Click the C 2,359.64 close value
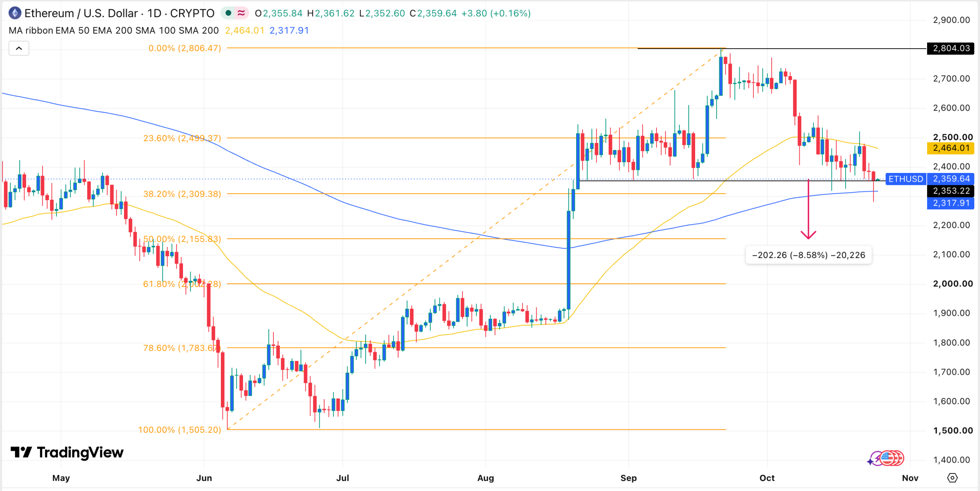The height and width of the screenshot is (491, 980). [433, 13]
